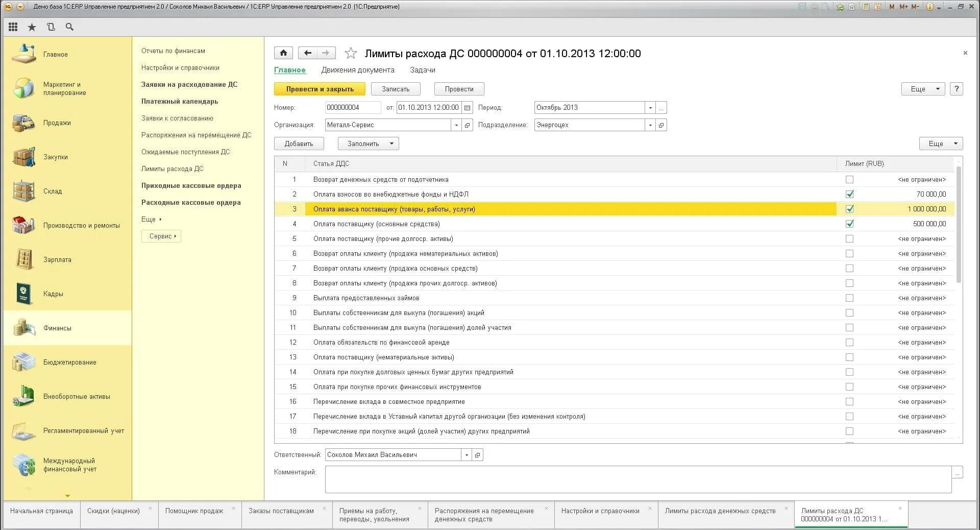Expand the Подразделение dropdown arrow
This screenshot has width=980, height=530.
650,125
